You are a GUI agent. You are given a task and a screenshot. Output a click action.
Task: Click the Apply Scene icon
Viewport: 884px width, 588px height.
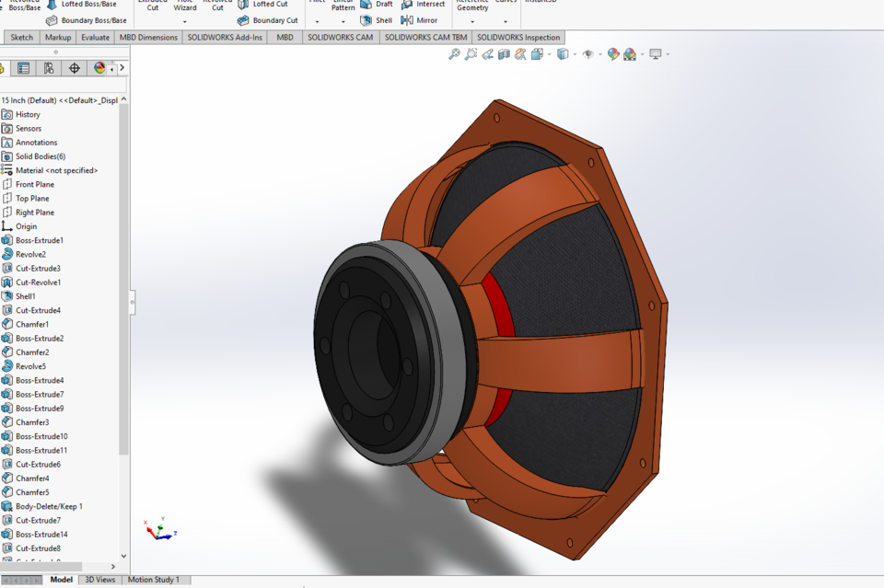pyautogui.click(x=628, y=53)
